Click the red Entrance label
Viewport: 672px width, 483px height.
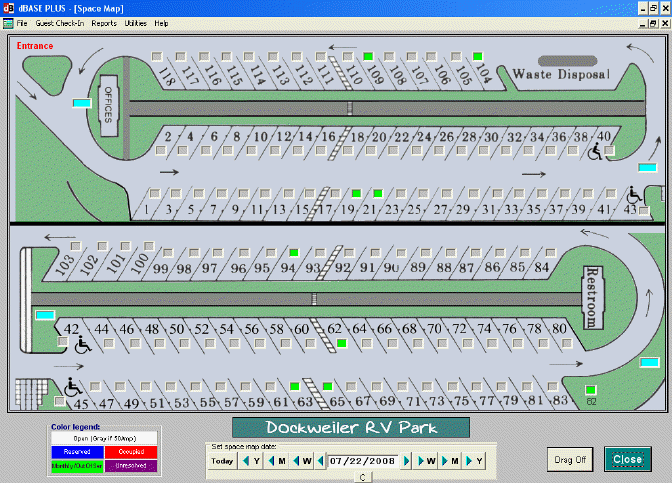coord(35,46)
